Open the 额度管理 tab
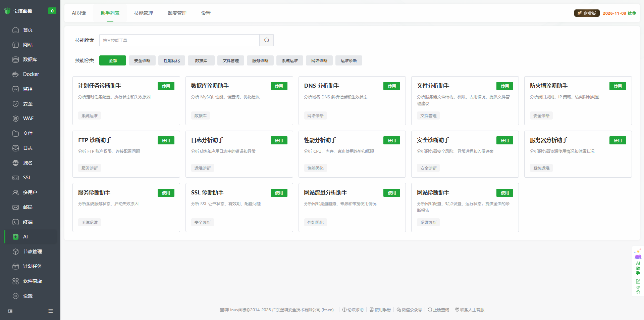644x320 pixels. [177, 13]
